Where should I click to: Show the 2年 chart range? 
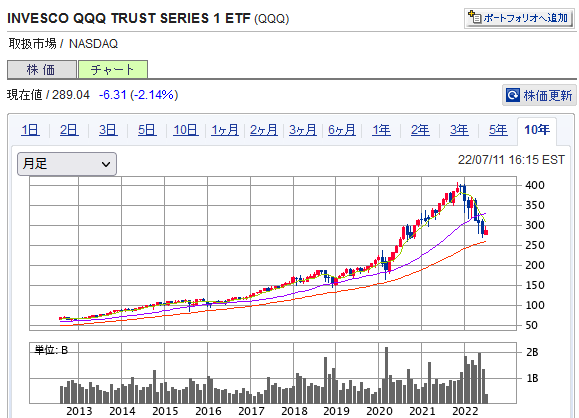click(x=420, y=130)
